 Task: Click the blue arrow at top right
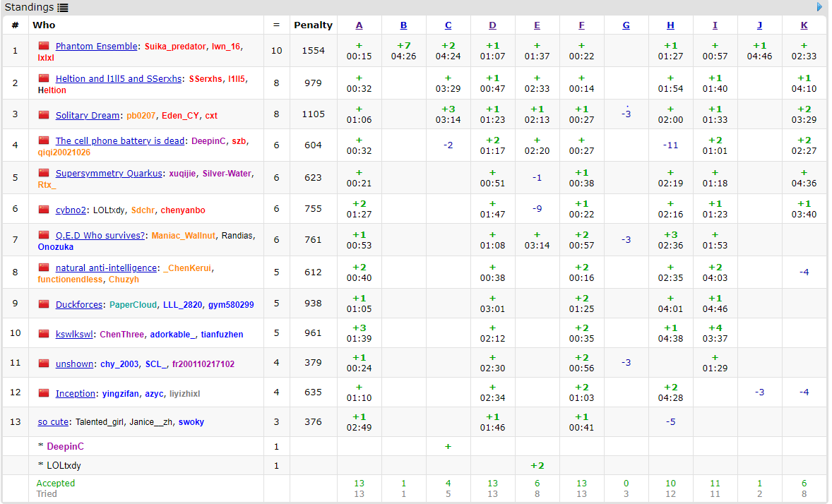click(x=820, y=7)
